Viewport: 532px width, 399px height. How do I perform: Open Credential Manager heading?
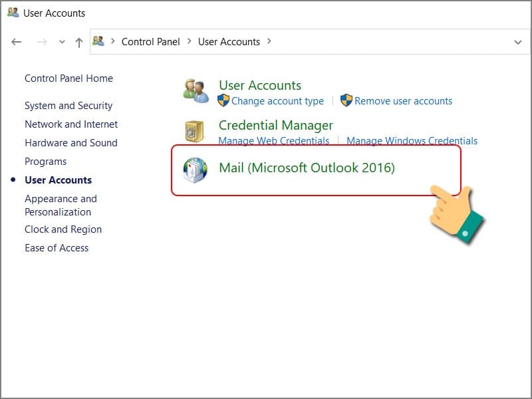click(x=276, y=125)
